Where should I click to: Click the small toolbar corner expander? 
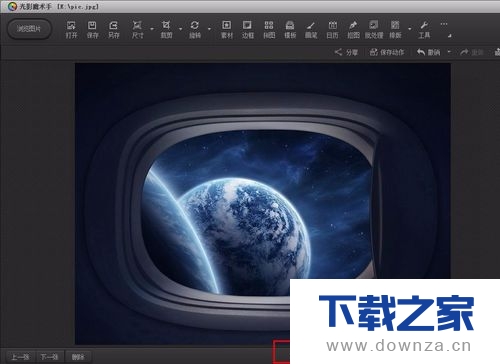point(450,36)
